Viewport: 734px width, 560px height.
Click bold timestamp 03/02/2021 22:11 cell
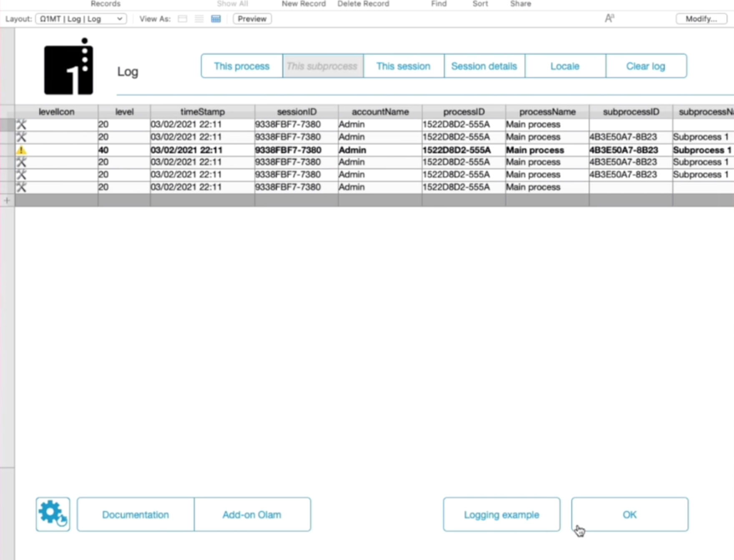(x=202, y=150)
